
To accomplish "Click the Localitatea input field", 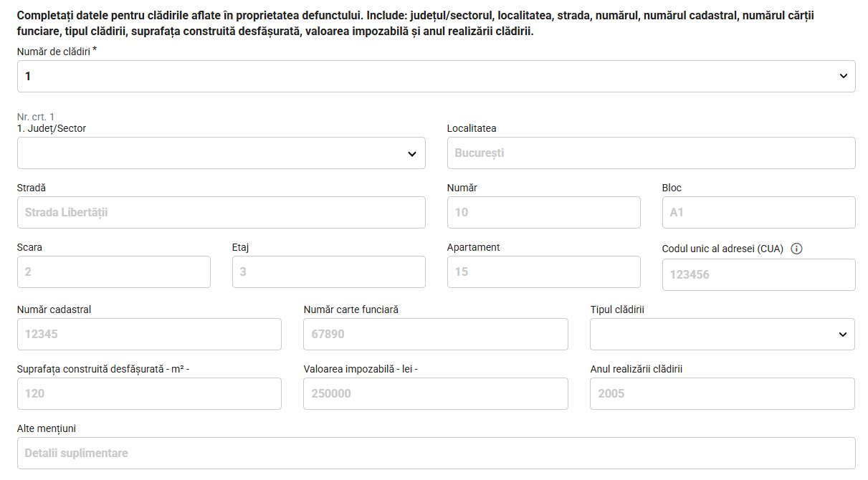I will [651, 153].
